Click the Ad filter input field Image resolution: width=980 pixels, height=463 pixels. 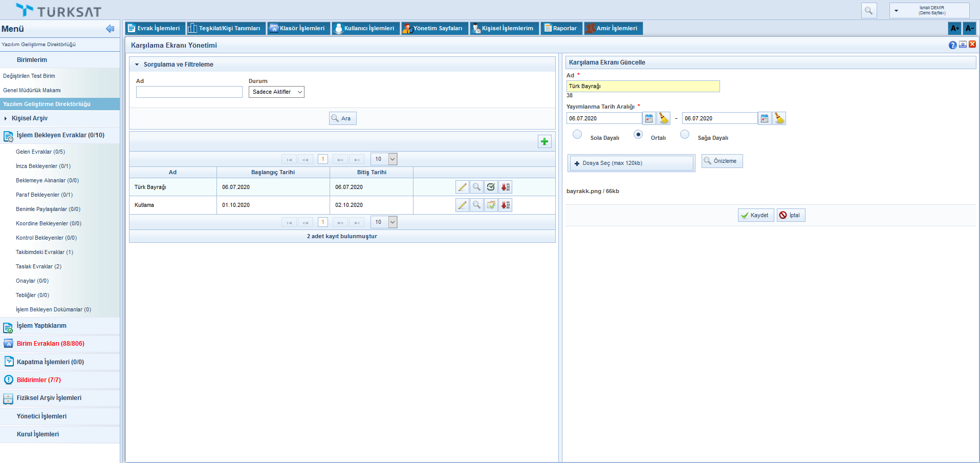189,92
